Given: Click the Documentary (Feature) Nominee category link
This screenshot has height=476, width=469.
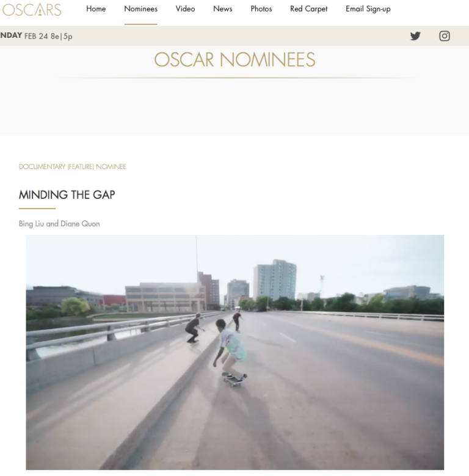Looking at the screenshot, I should (72, 167).
